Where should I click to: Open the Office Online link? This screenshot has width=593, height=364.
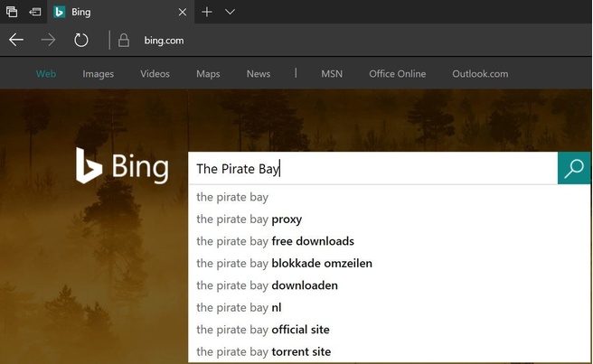point(398,74)
